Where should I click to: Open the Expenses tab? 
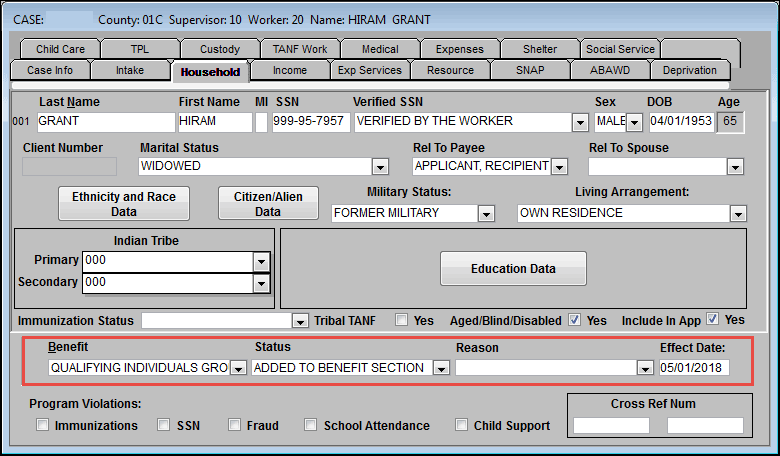click(460, 49)
